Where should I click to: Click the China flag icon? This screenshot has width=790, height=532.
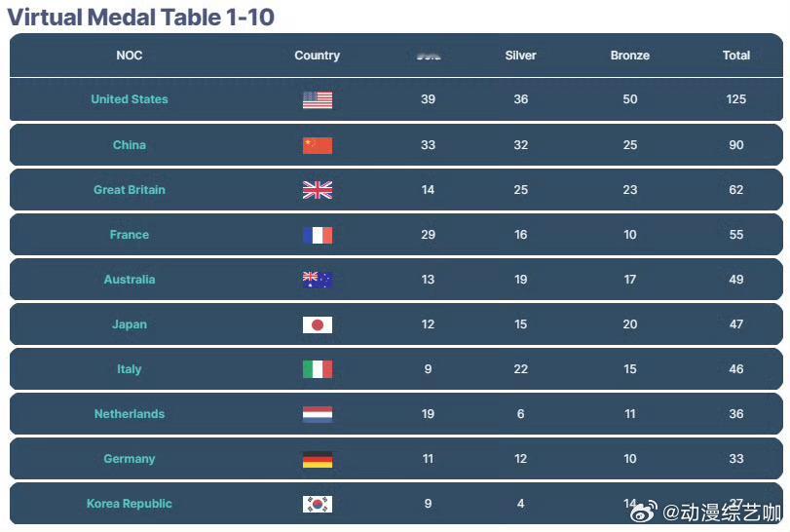(x=318, y=145)
